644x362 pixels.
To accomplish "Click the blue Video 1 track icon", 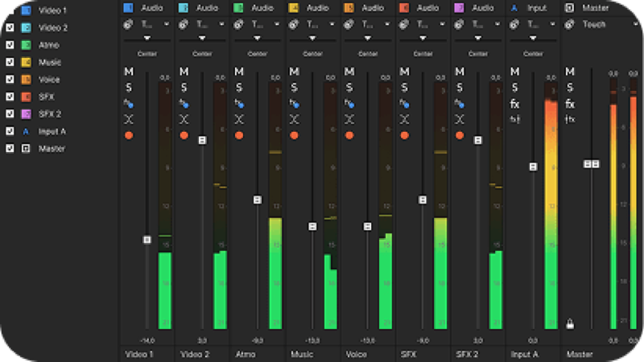I will [26, 10].
